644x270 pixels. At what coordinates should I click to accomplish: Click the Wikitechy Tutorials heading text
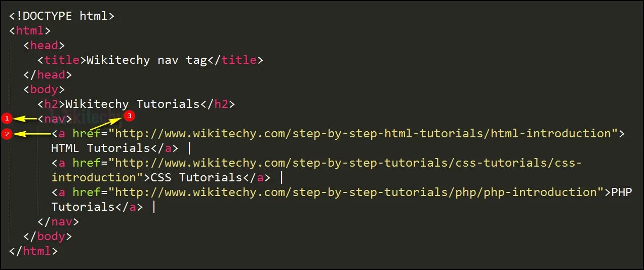[133, 104]
